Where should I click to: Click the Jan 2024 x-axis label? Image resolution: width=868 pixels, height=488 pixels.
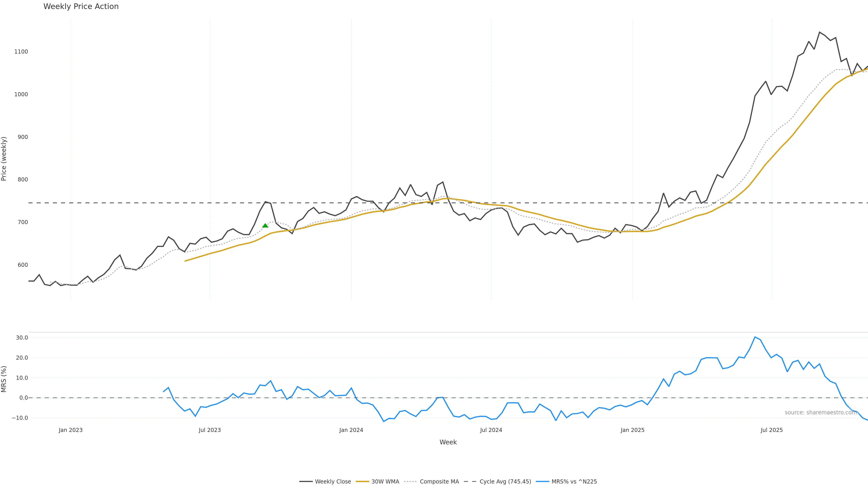click(x=351, y=430)
